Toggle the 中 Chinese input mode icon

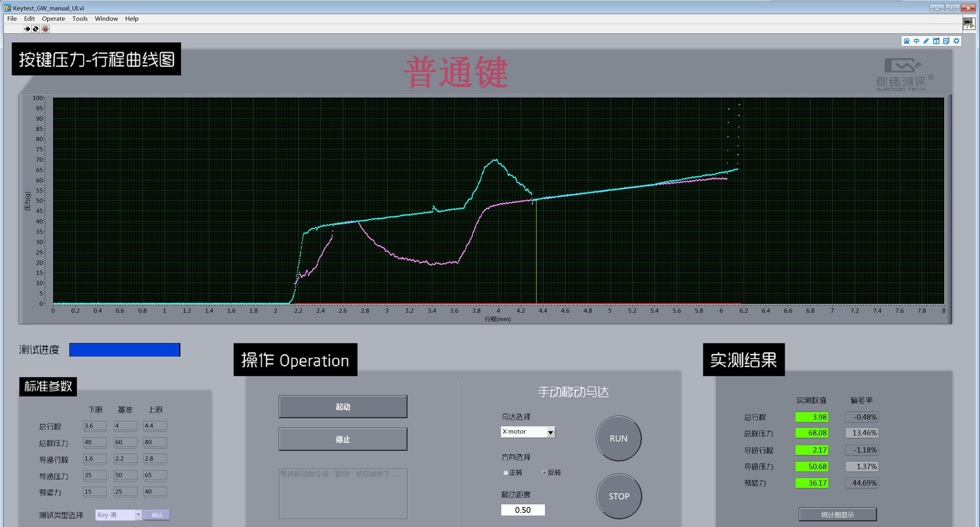916,41
